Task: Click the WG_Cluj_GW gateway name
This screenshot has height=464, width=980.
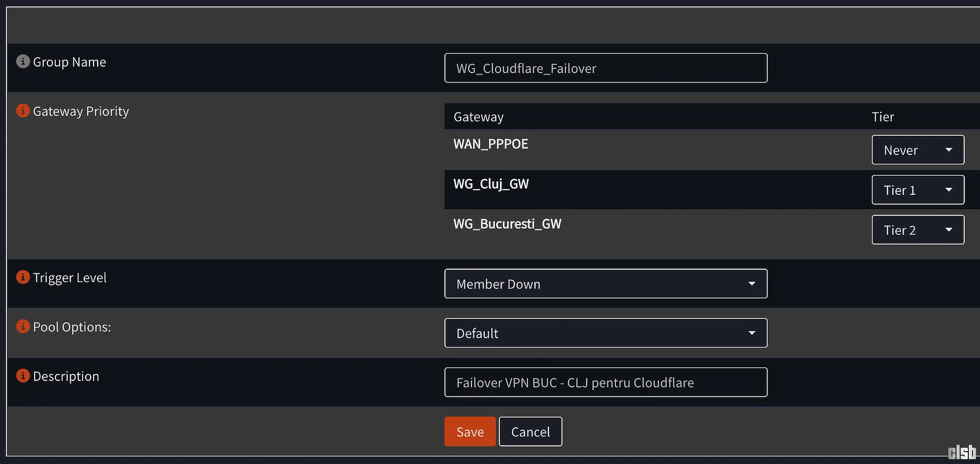Action: [491, 184]
